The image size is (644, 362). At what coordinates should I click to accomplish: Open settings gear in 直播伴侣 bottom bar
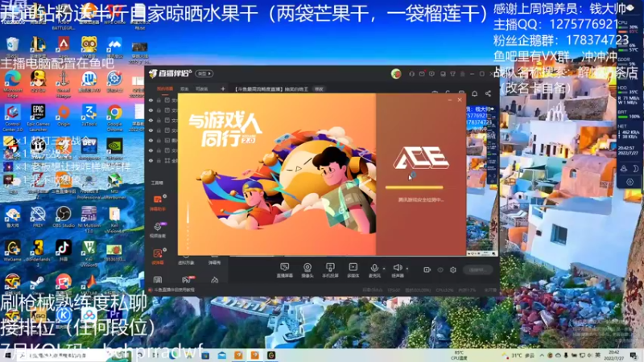pos(453,269)
